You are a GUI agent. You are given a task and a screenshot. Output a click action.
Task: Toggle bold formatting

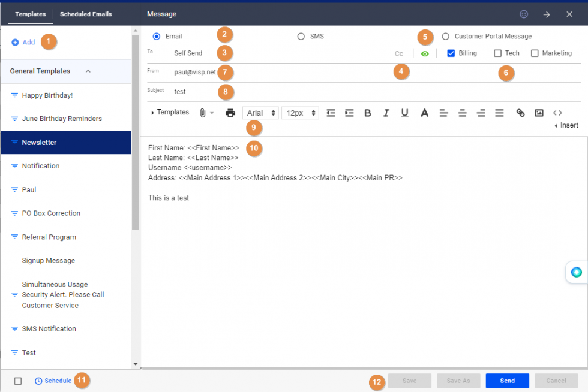coord(367,113)
